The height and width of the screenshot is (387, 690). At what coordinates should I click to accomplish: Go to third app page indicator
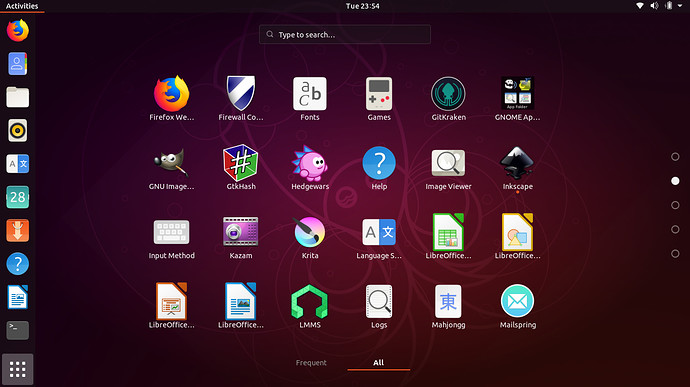coord(675,205)
